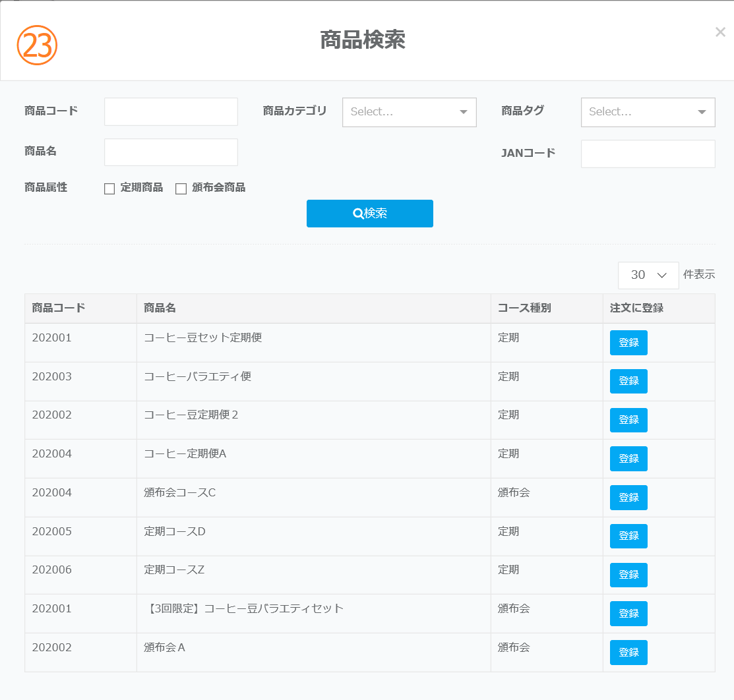Click 登録 on コーヒー定期便A row
Image resolution: width=734 pixels, height=700 pixels.
628,459
